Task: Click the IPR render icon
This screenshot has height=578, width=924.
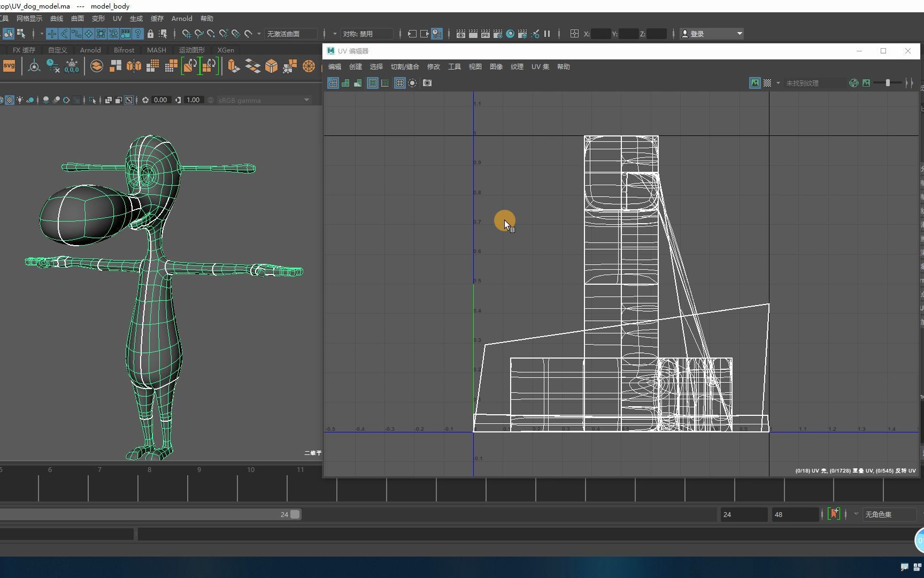Action: click(486, 34)
